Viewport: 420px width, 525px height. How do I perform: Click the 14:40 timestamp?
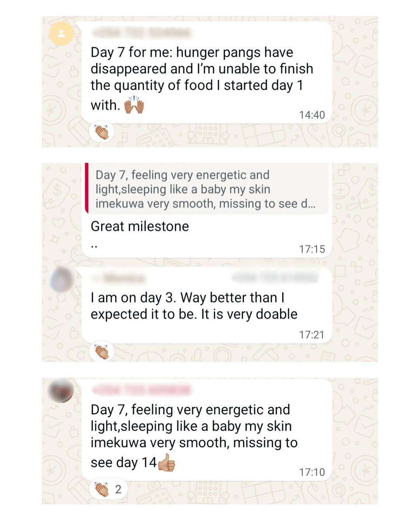311,115
